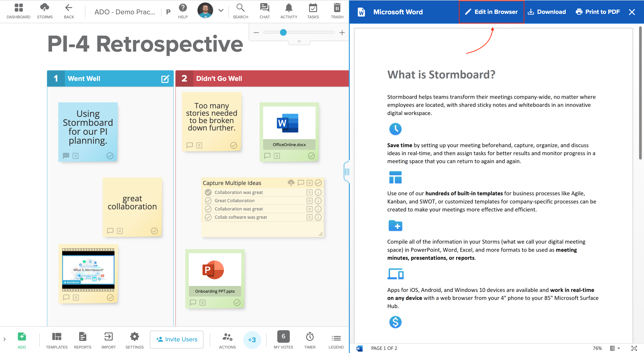
Task: Zoom out with the minus button
Action: 256,32
